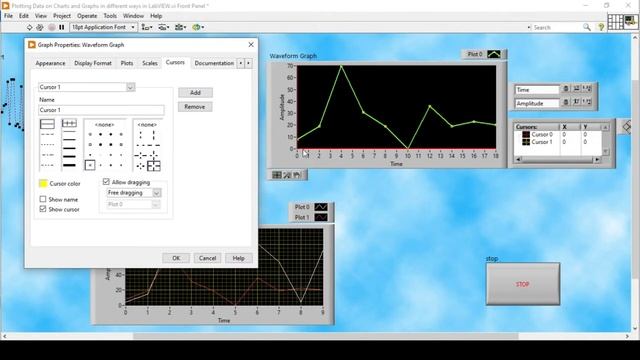Click the Amplitude scale name field
Image resolution: width=640 pixels, height=360 pixels.
[x=537, y=103]
